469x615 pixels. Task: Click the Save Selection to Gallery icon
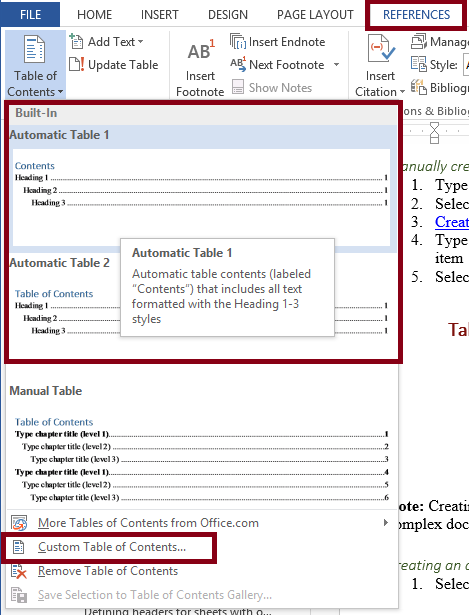[18, 595]
